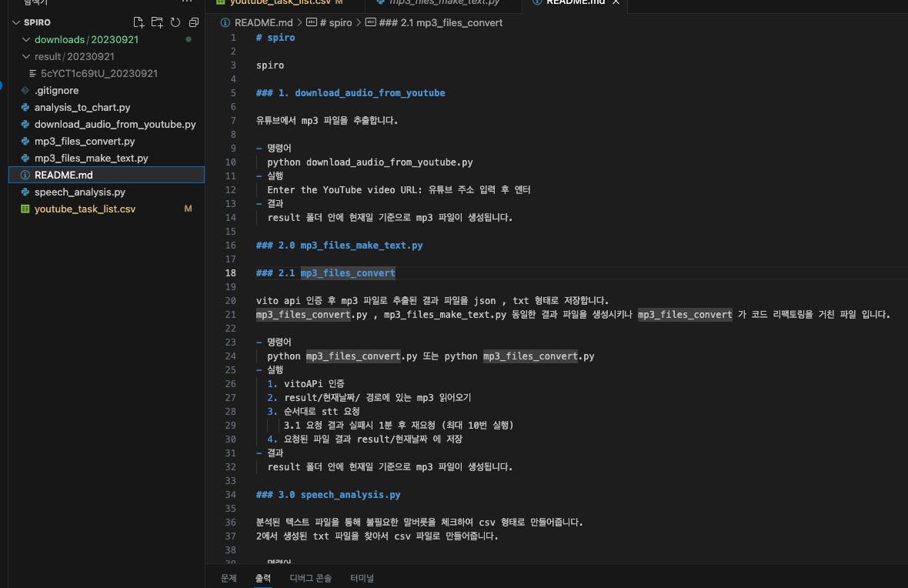Refresh the explorer with the refresh icon

(x=175, y=22)
